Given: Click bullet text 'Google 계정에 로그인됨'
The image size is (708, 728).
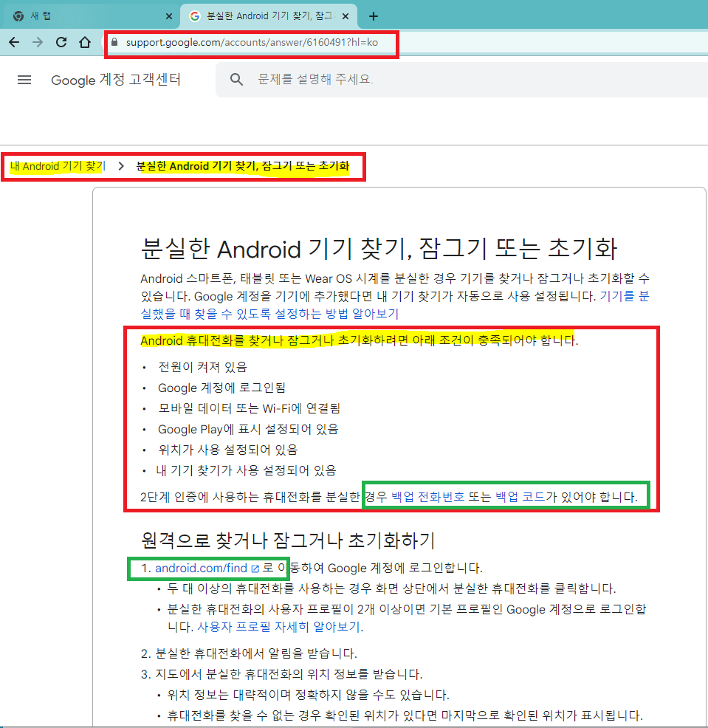Looking at the screenshot, I should coord(221,388).
